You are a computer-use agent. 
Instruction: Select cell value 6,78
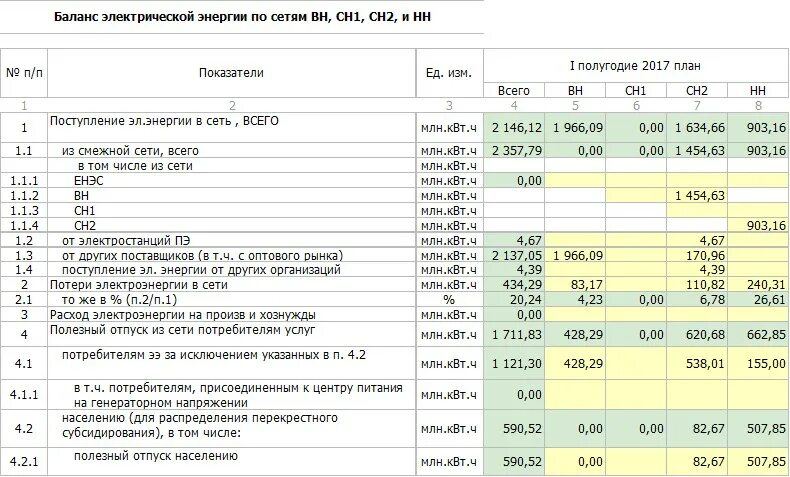coord(712,300)
